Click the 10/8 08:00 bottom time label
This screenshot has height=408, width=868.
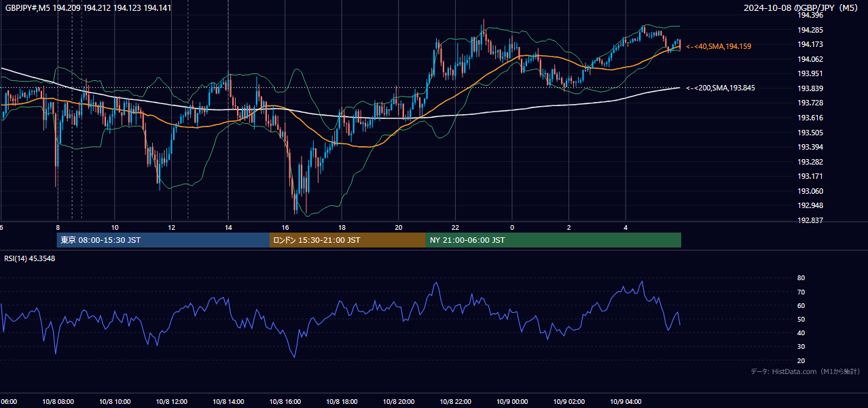click(58, 402)
